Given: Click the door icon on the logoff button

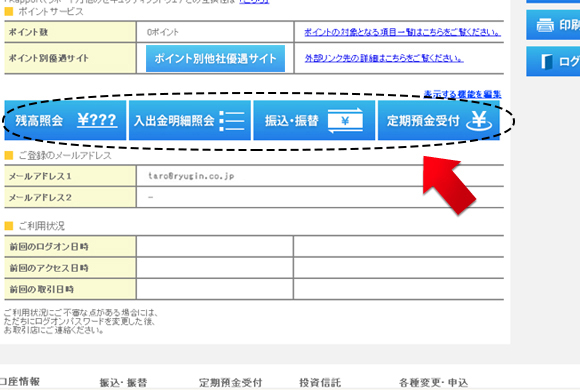Looking at the screenshot, I should pyautogui.click(x=547, y=61).
